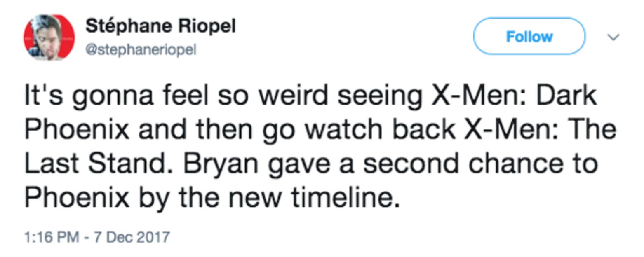
Task: Open the tweet timestamp 1:16 PM
Action: coord(51,237)
